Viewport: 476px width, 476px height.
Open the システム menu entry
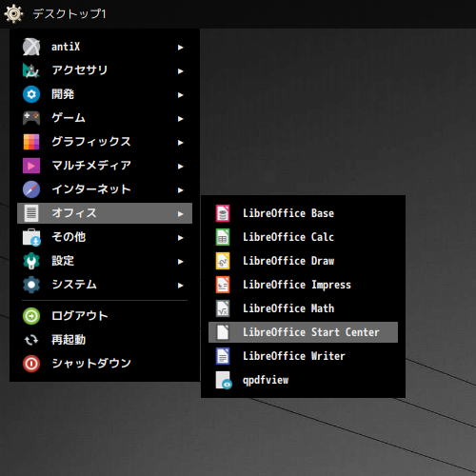coord(105,285)
